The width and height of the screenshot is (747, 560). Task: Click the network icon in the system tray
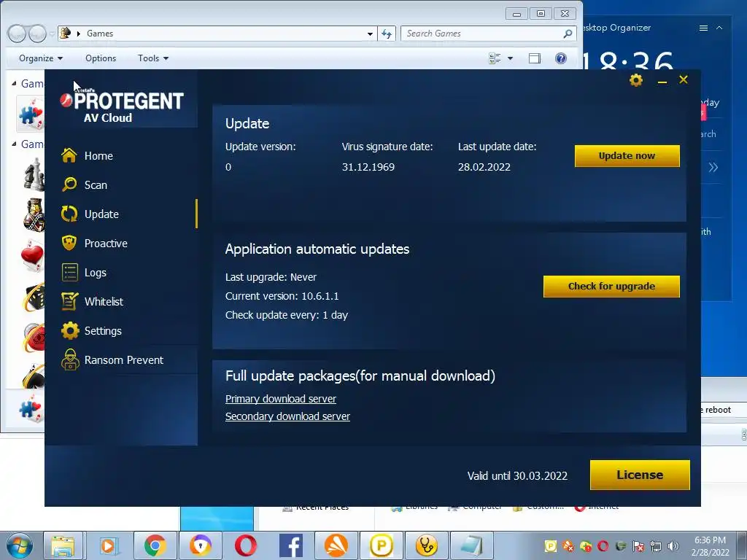pos(656,546)
